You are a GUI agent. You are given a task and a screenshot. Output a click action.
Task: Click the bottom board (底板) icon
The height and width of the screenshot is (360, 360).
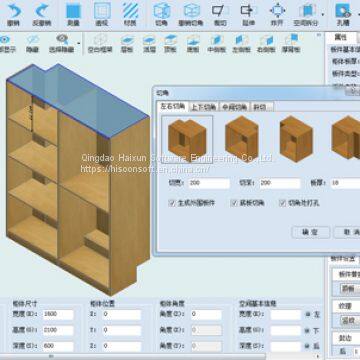[193, 40]
